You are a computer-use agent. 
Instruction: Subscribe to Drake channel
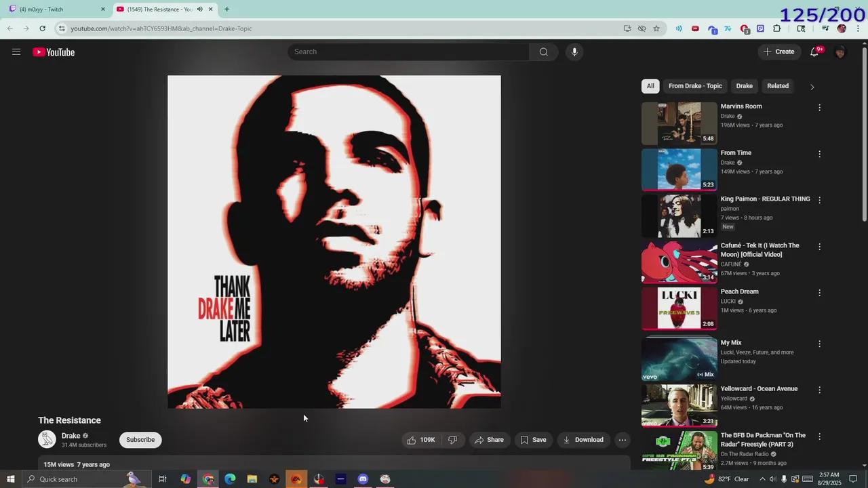(140, 440)
